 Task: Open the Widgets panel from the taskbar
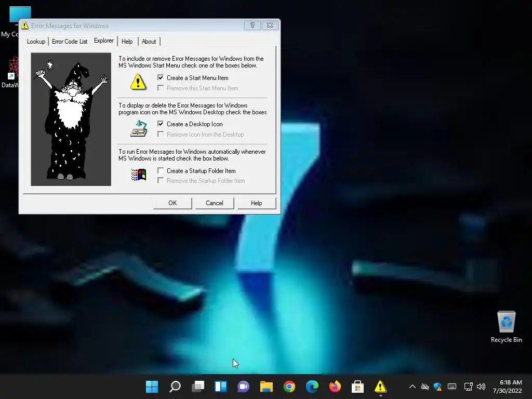pyautogui.click(x=221, y=387)
